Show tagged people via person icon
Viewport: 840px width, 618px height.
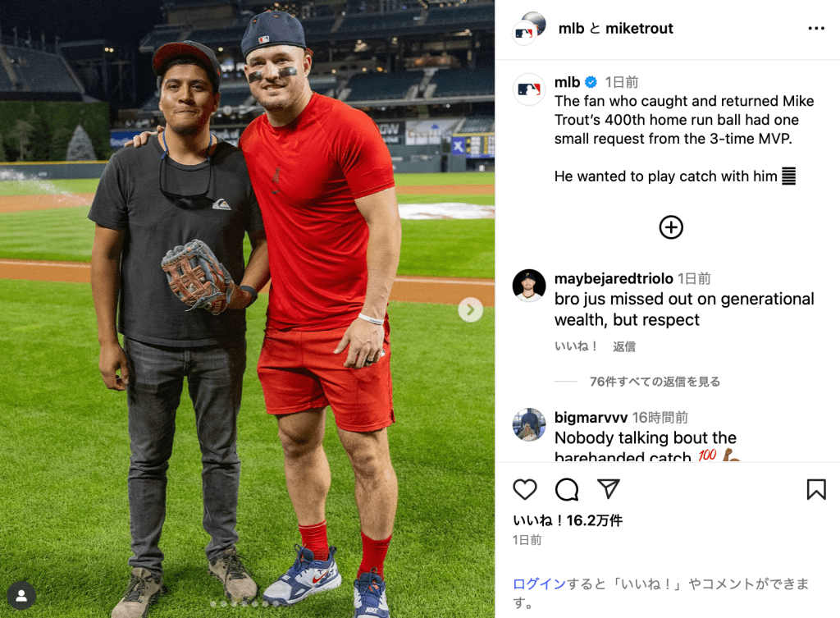pos(21,596)
